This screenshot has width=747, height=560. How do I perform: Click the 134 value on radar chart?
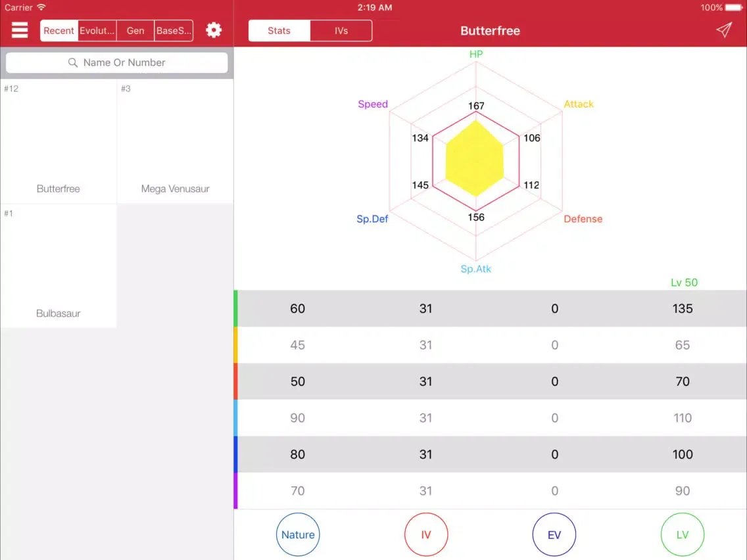(420, 138)
